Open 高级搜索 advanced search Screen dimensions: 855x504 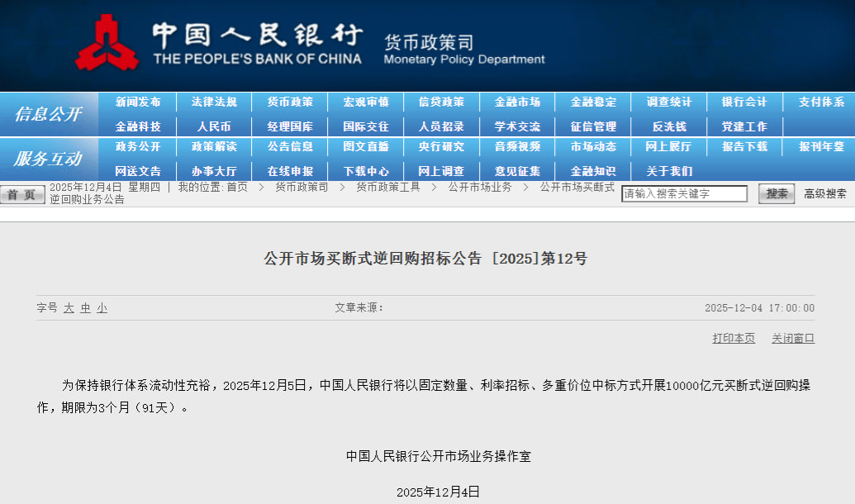coord(825,193)
